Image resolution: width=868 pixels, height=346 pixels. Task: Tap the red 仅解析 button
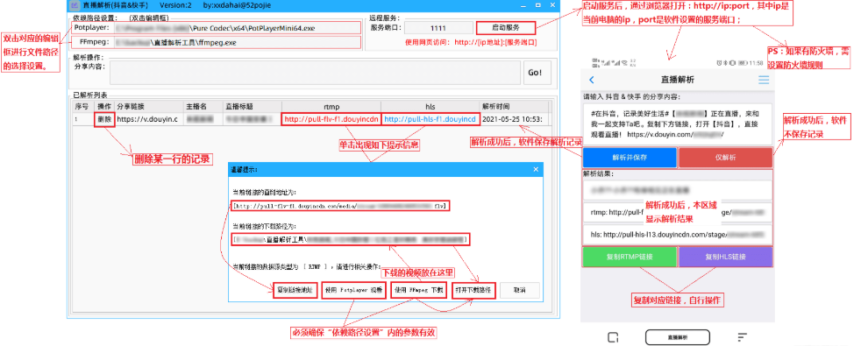tap(725, 157)
